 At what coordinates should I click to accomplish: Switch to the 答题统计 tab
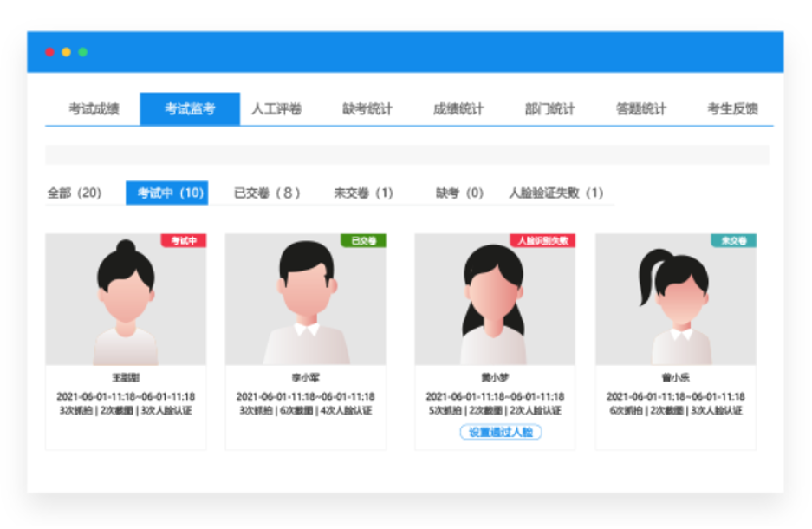pos(641,109)
